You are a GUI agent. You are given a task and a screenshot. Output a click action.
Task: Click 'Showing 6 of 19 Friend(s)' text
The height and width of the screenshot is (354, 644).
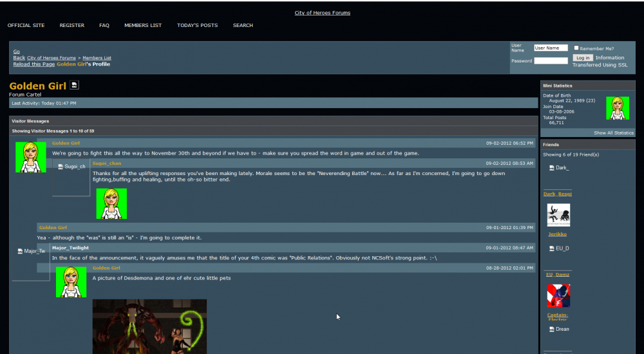pyautogui.click(x=571, y=155)
